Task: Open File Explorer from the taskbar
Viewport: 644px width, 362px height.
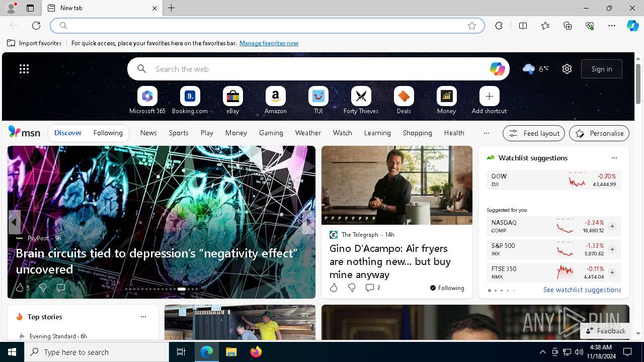Action: click(x=231, y=352)
